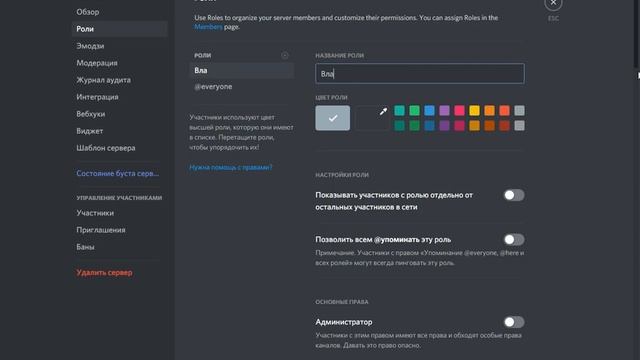
Task: Pick custom color with eyedropper swatch
Action: [x=372, y=118]
